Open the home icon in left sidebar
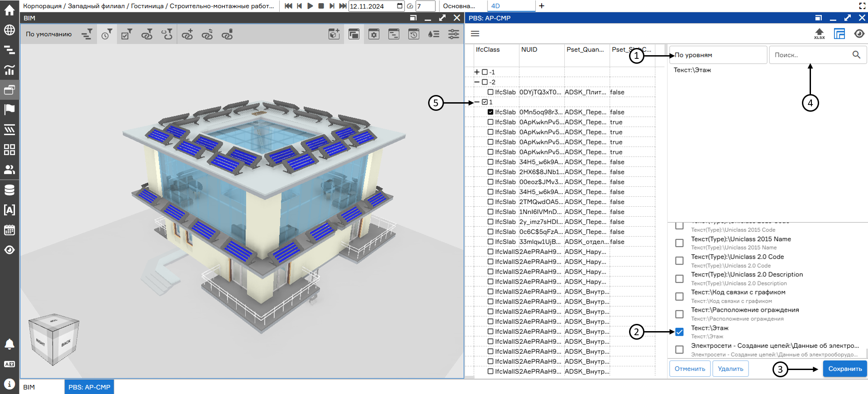Image resolution: width=868 pixels, height=394 pixels. point(10,10)
